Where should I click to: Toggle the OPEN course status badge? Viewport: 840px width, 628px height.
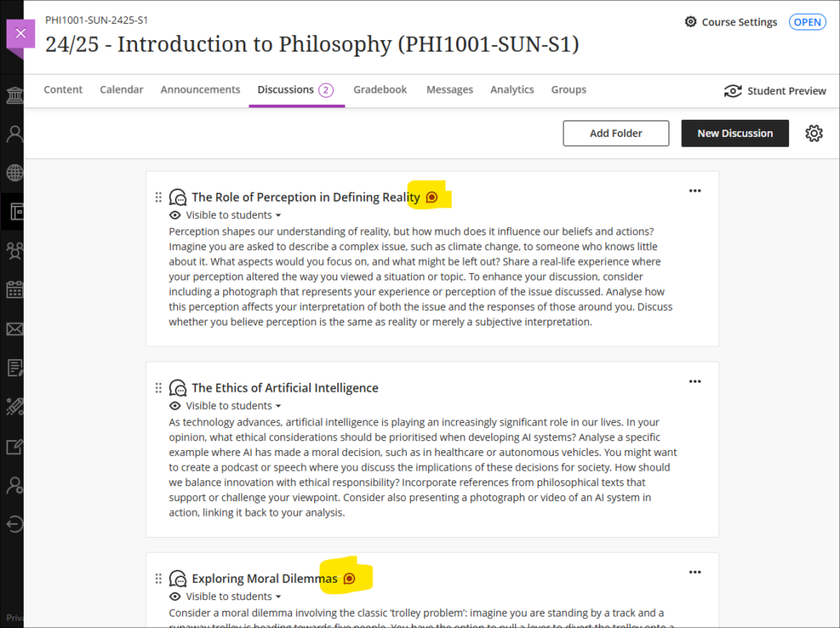coord(807,22)
